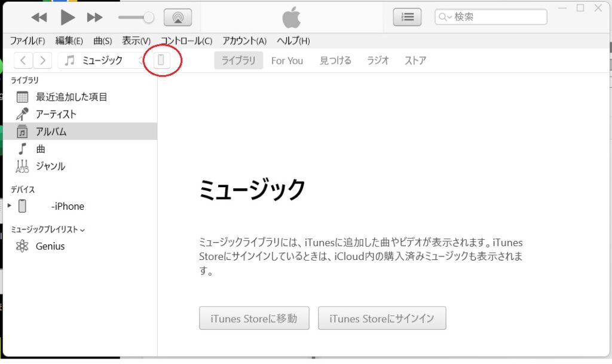Select Genius in the sidebar
This screenshot has height=364, width=612.
click(x=80, y=246)
